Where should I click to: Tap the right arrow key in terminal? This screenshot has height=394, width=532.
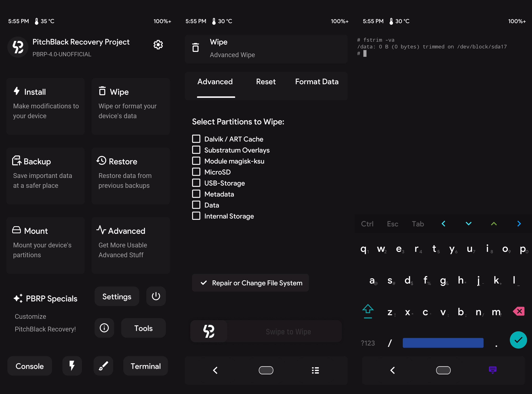(x=519, y=223)
